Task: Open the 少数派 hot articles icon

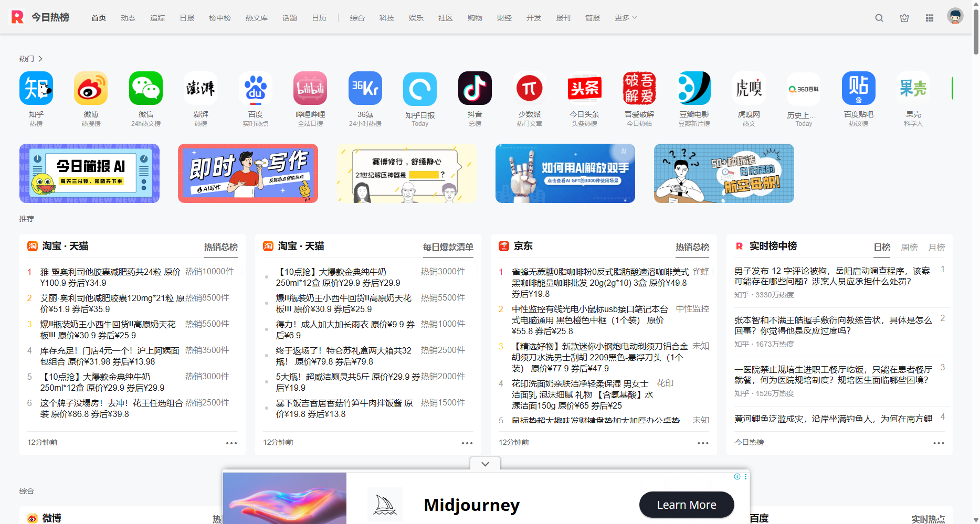Action: [530, 88]
